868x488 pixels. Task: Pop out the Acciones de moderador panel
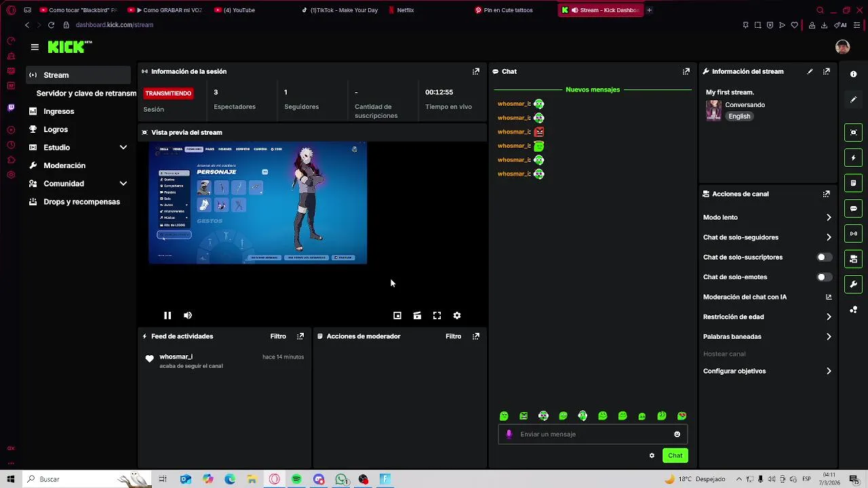[476, 336]
